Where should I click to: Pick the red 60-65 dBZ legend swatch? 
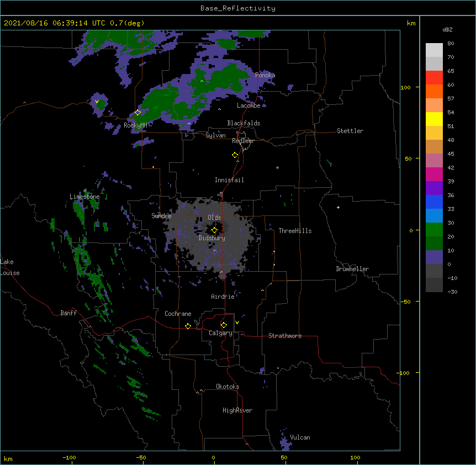click(x=434, y=77)
